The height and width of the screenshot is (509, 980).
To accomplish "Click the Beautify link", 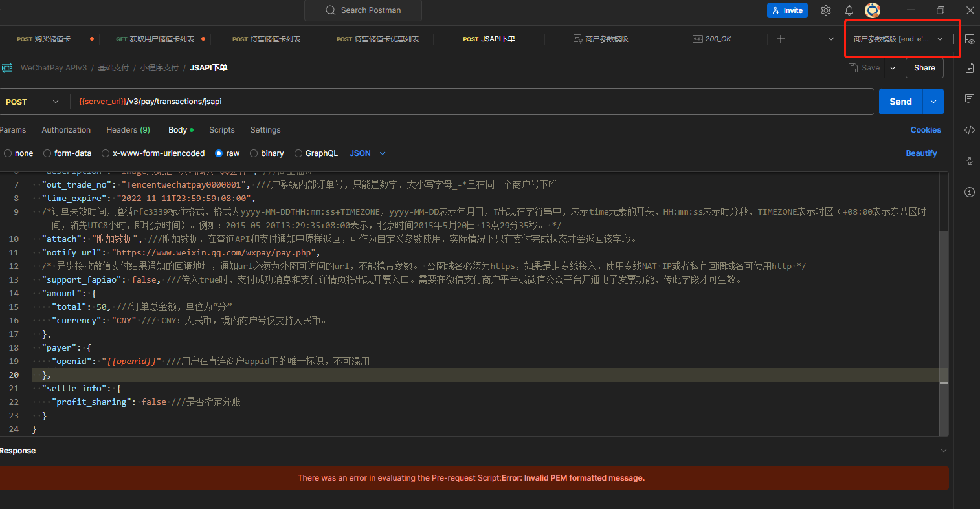I will pos(921,153).
